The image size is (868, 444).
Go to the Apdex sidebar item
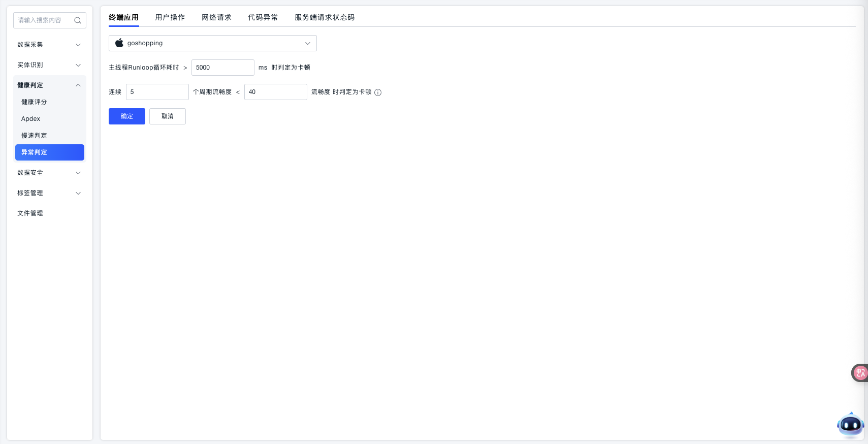[x=30, y=119]
